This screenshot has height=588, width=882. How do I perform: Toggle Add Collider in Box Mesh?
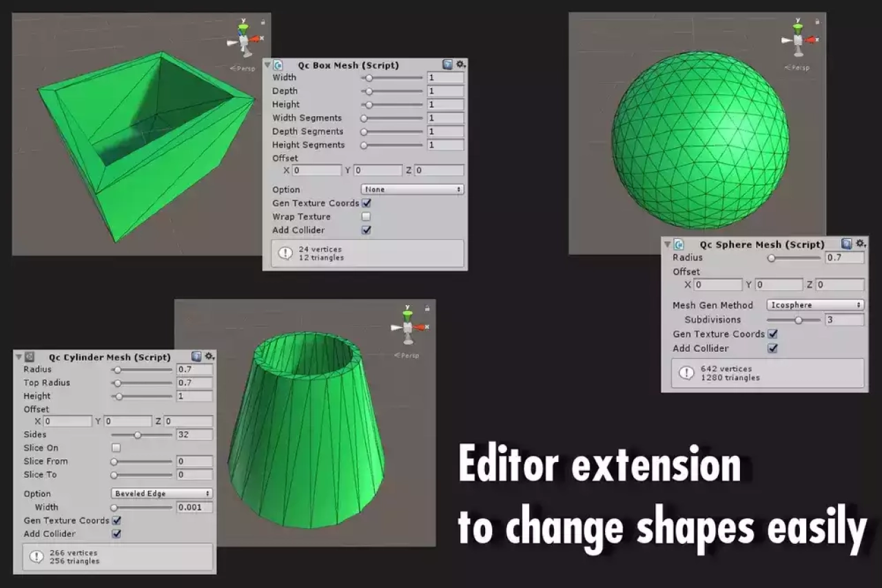367,230
